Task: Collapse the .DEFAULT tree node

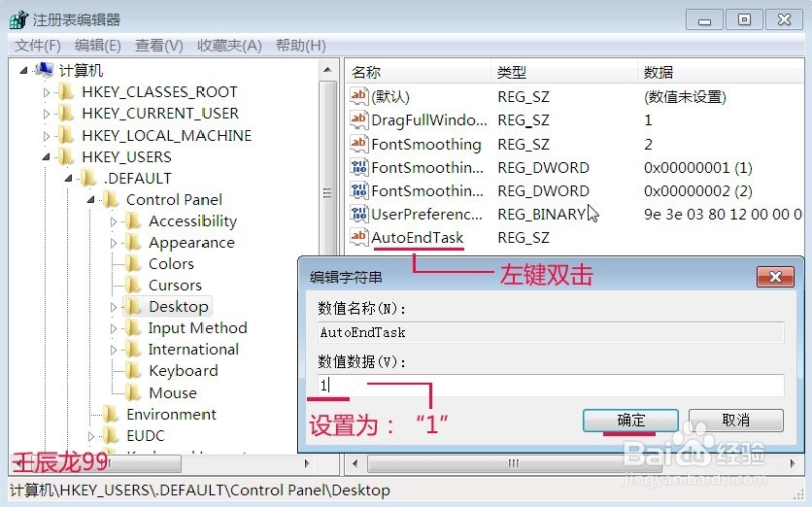Action: point(68,179)
